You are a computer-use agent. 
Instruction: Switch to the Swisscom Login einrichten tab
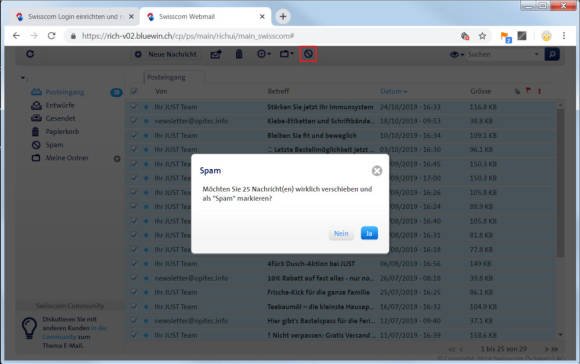tap(73, 17)
